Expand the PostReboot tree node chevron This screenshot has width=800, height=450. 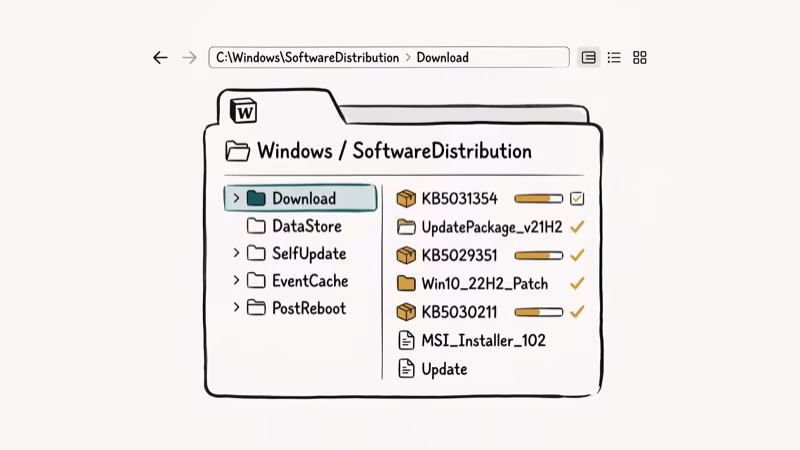point(236,308)
